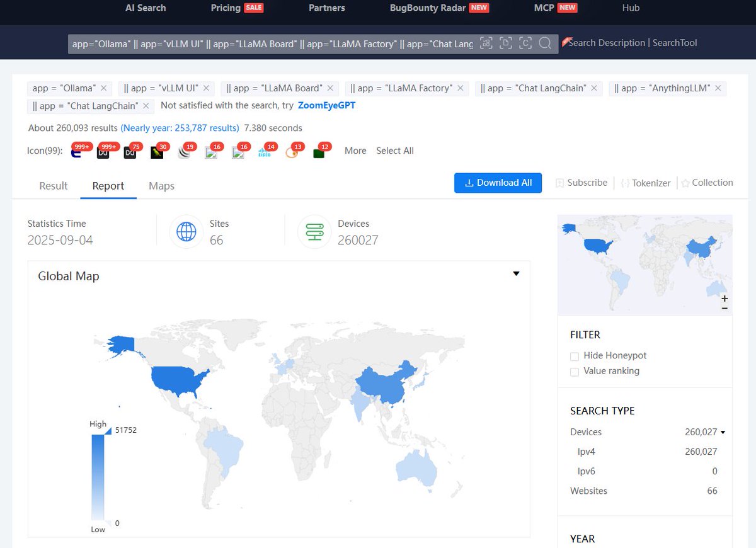Collapse the Global Map panel dropdown arrow

[x=517, y=273]
